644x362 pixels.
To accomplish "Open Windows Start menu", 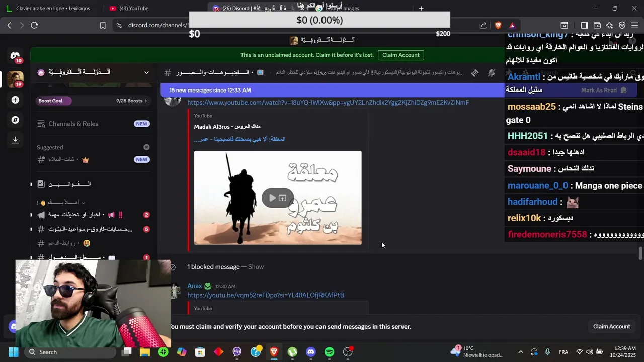I will [x=14, y=352].
